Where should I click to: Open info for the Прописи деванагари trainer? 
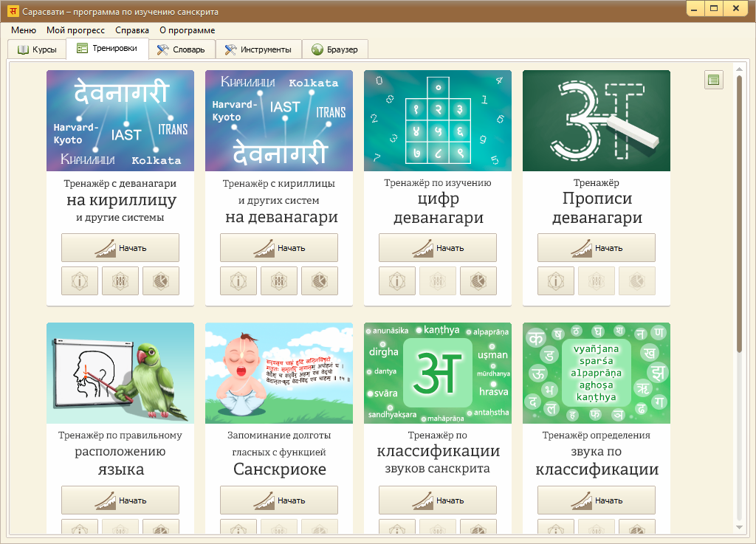tap(556, 281)
